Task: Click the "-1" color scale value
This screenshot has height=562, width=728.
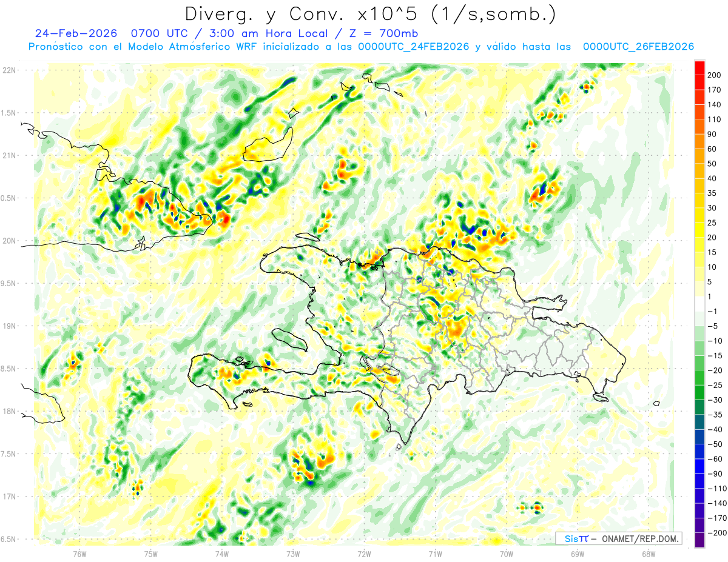Action: pyautogui.click(x=712, y=312)
